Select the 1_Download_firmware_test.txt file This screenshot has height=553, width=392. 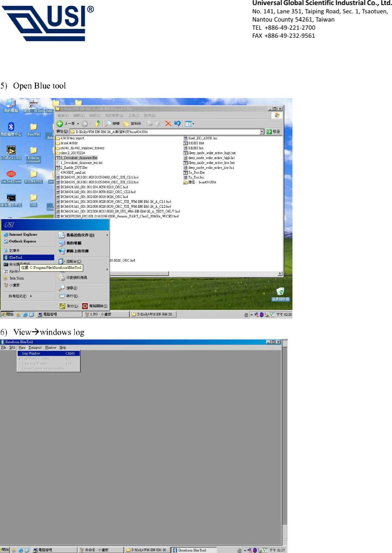[x=79, y=163]
